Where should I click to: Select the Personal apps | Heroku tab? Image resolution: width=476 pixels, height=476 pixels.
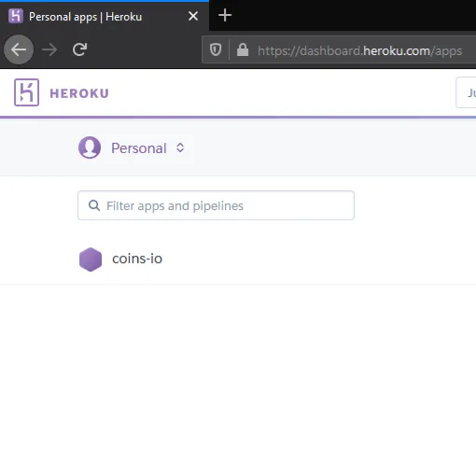pyautogui.click(x=105, y=16)
